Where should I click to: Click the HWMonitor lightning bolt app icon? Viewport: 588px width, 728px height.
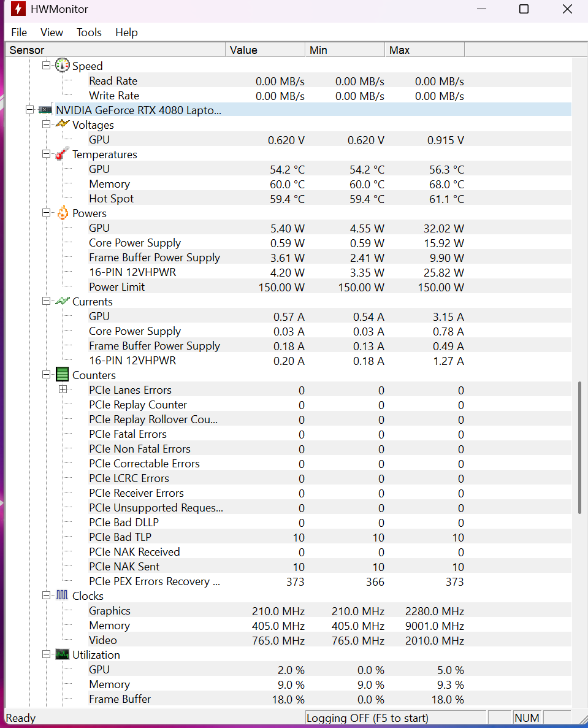point(18,9)
